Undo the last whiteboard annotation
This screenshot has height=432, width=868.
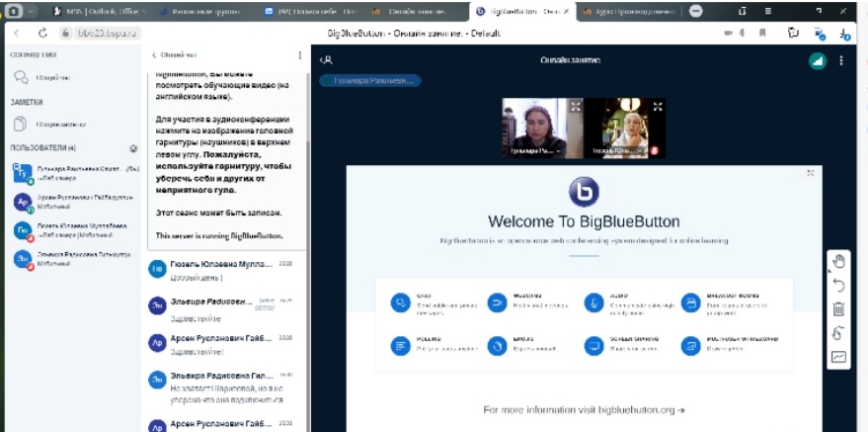[838, 286]
